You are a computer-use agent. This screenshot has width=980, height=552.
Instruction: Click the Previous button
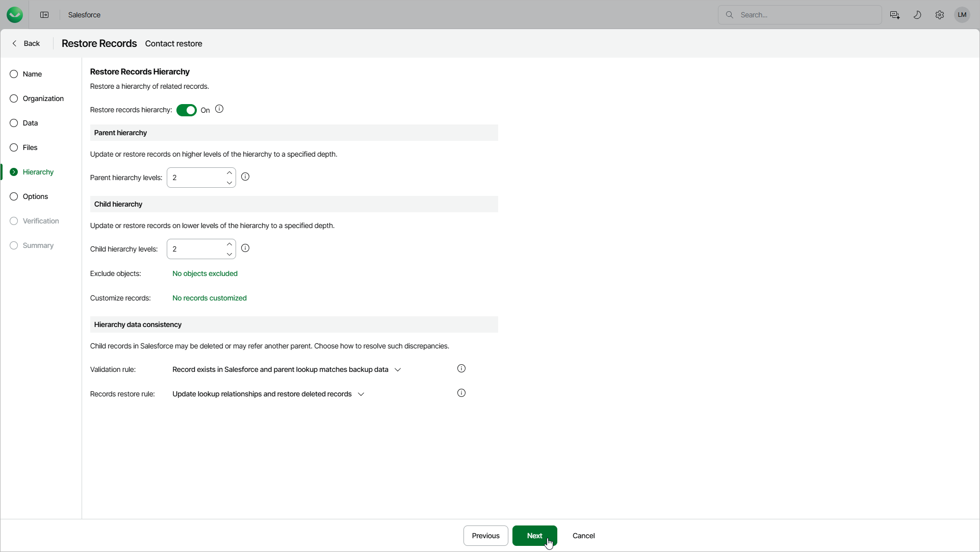click(485, 536)
